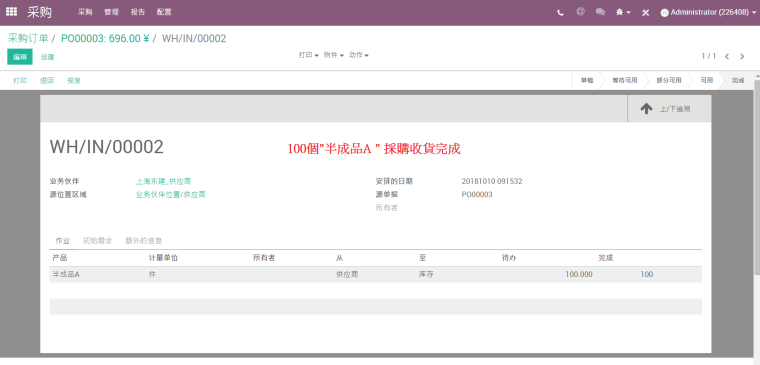Click the 所有者 column header
This screenshot has height=365, width=760.
264,258
